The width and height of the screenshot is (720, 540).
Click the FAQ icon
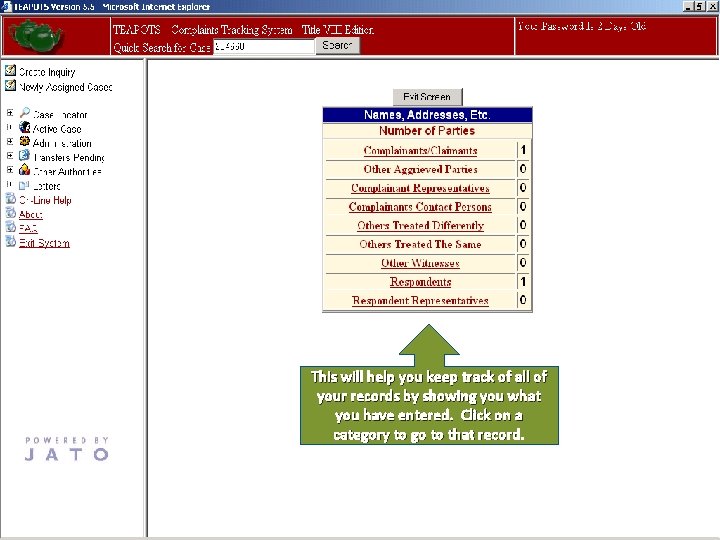pos(11,227)
